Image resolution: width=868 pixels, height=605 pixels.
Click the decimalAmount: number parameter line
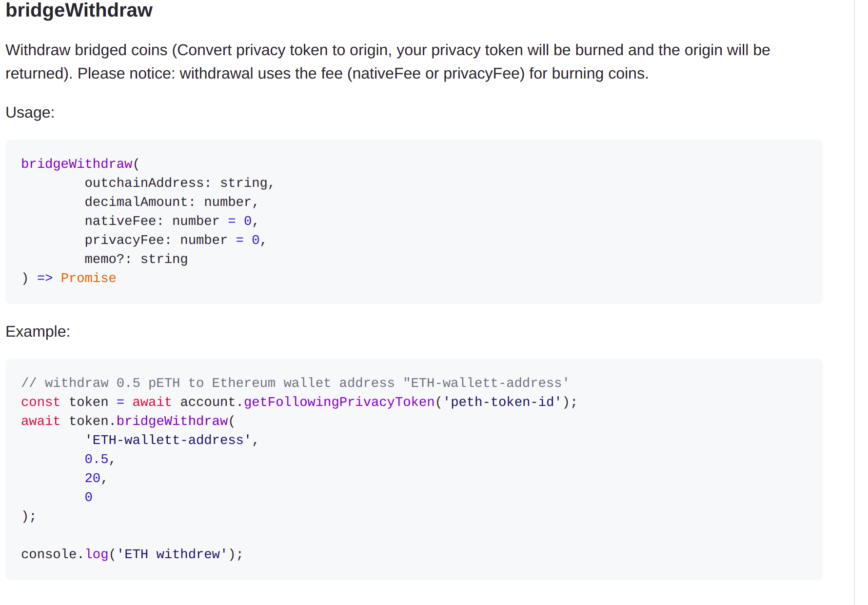point(171,202)
